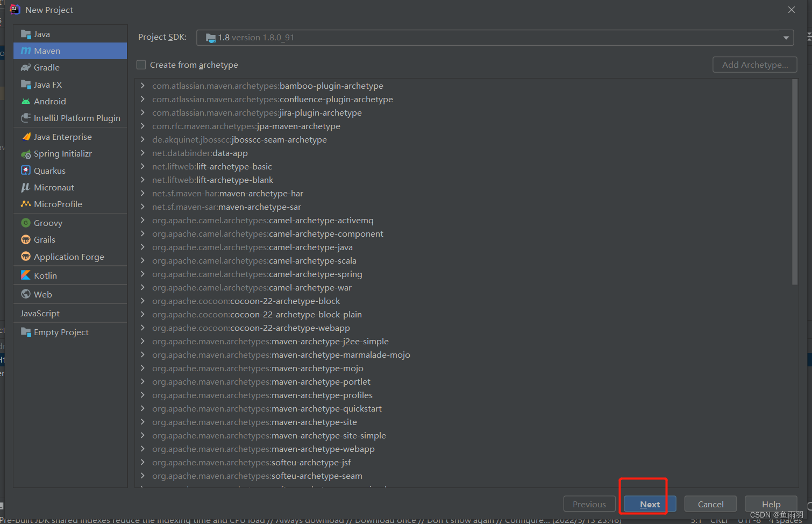Open the Project SDK dropdown
Viewport: 812px width, 524px height.
[786, 38]
